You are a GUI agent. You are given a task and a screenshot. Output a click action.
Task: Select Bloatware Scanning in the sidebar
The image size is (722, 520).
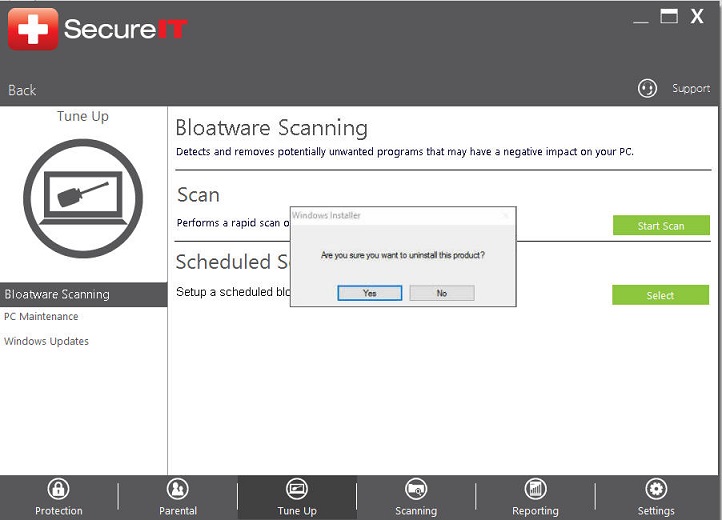[x=83, y=294]
